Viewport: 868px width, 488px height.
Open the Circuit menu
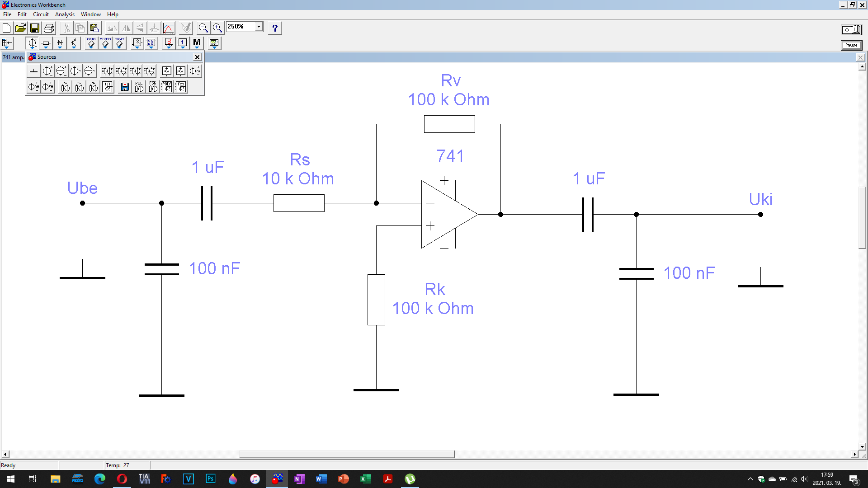click(41, 14)
